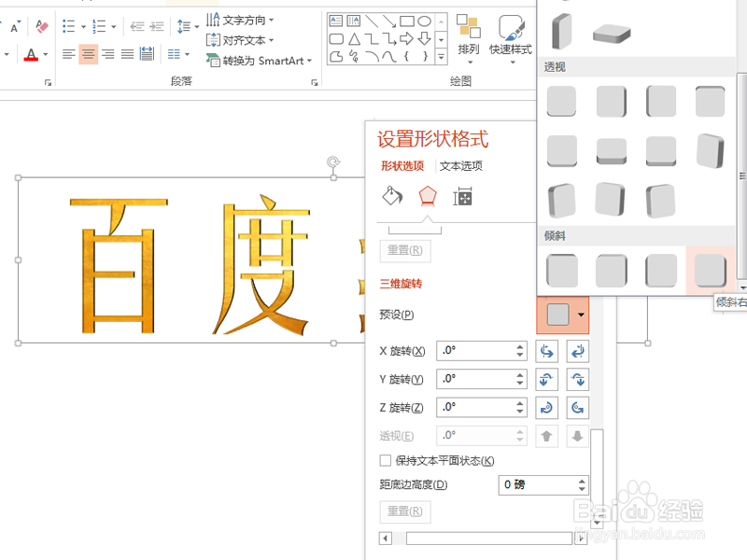Align text left
The image size is (747, 560).
[x=68, y=54]
